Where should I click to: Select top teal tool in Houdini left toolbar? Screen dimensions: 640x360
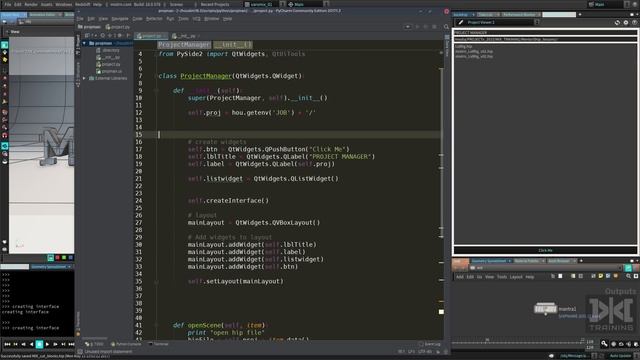point(4,44)
